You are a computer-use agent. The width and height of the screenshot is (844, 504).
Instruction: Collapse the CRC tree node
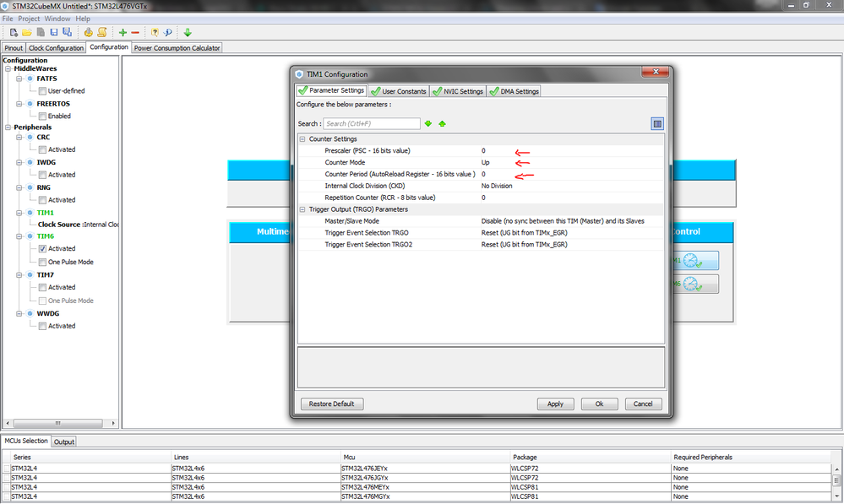pyautogui.click(x=19, y=137)
